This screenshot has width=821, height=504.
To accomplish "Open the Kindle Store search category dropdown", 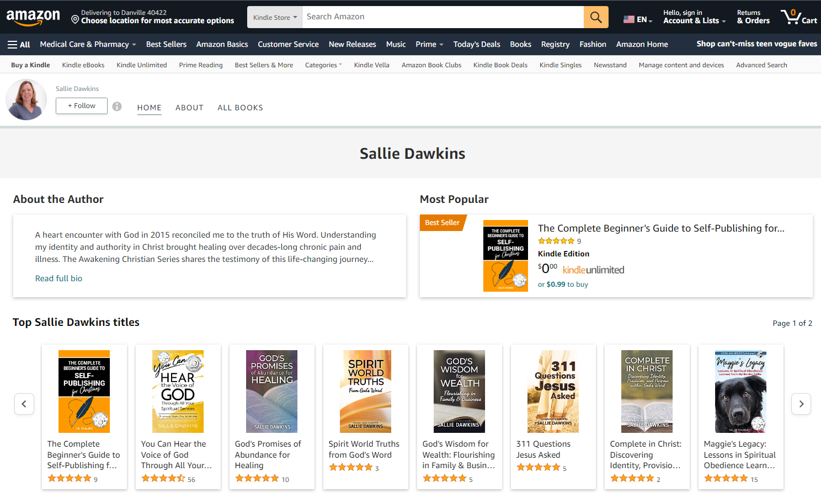I will point(275,17).
